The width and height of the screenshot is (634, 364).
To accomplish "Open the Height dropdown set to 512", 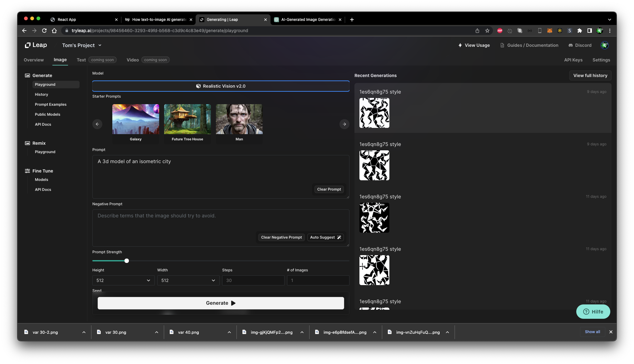I will point(123,280).
